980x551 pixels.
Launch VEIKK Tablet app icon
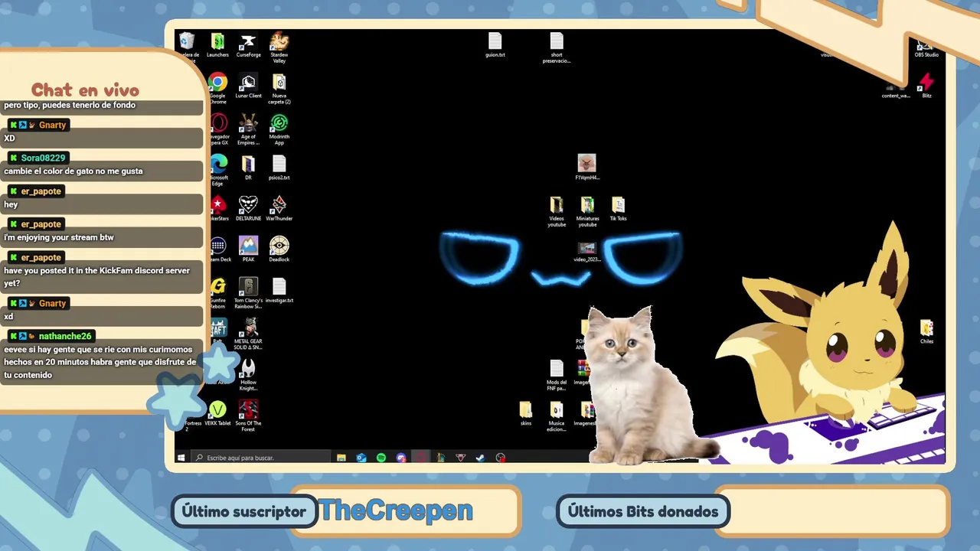click(217, 413)
